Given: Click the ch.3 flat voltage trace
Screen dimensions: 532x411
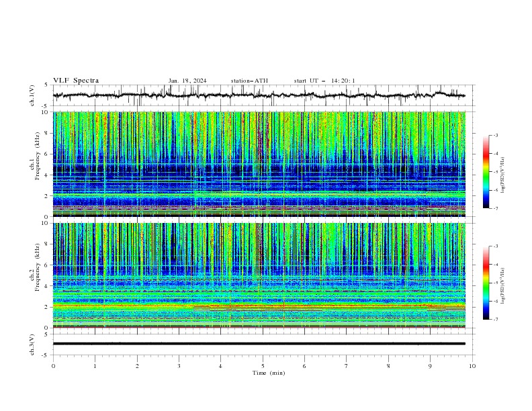Looking at the screenshot, I should tap(259, 344).
